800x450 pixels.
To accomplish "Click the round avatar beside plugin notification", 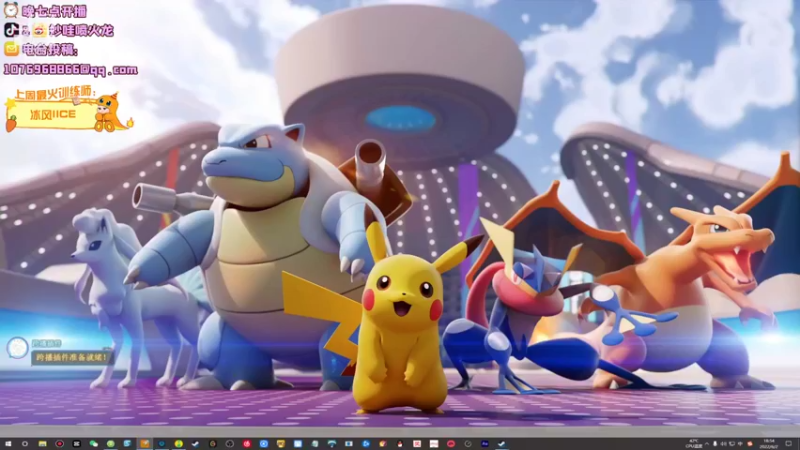I will point(17,348).
